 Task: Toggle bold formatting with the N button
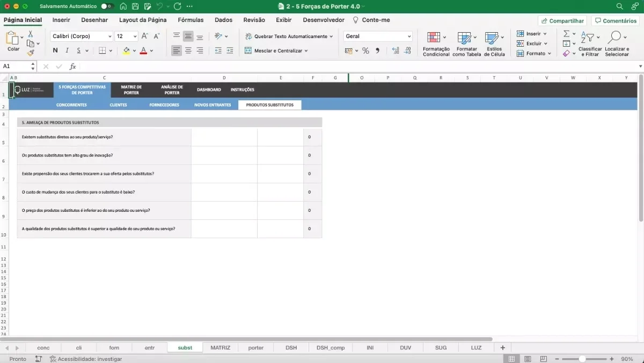pyautogui.click(x=55, y=50)
